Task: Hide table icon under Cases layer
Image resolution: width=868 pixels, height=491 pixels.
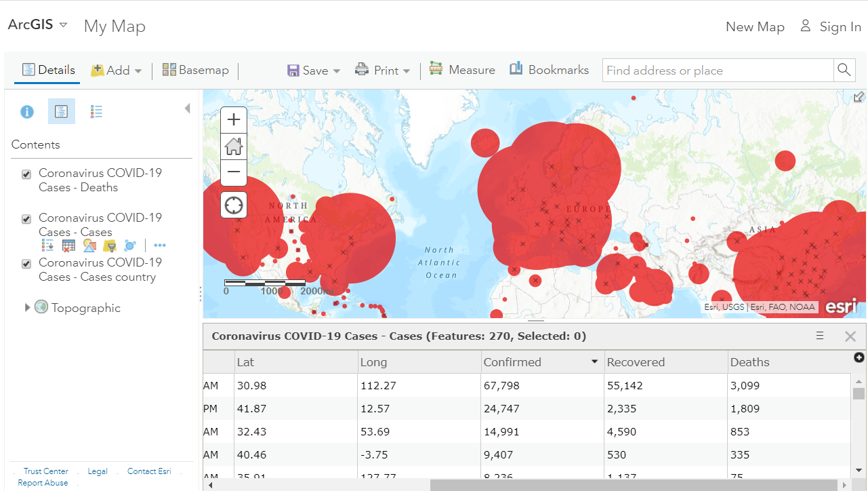Action: [68, 245]
